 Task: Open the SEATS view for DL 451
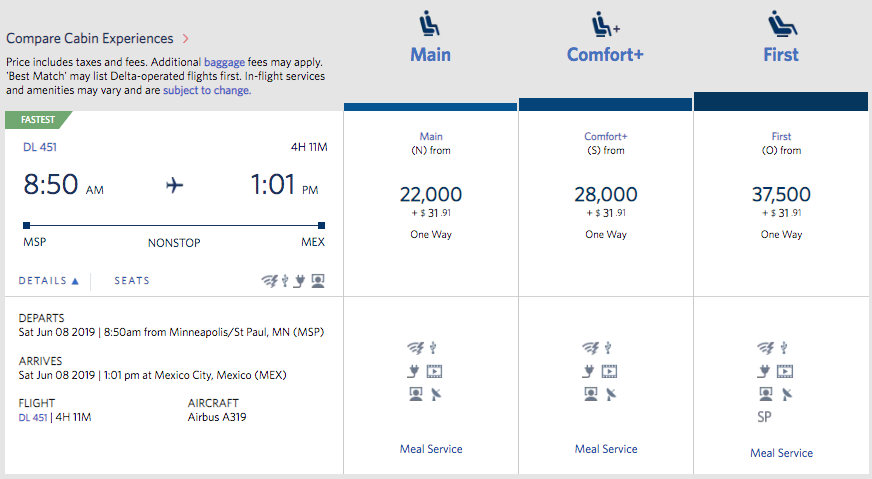pos(132,281)
